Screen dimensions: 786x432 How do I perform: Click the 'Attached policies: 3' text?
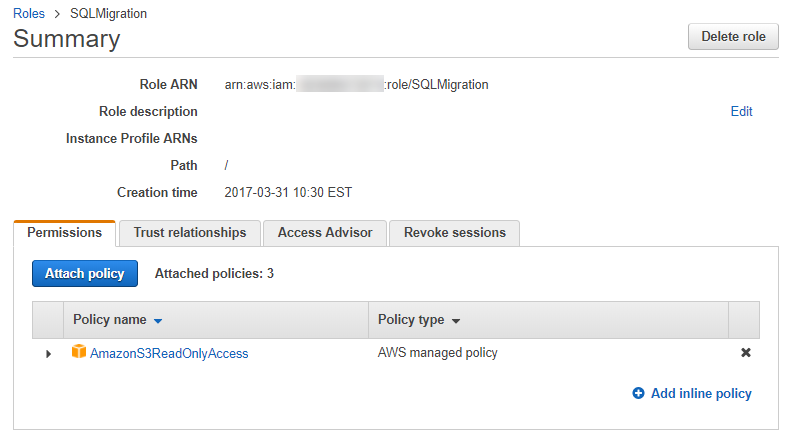pos(214,274)
